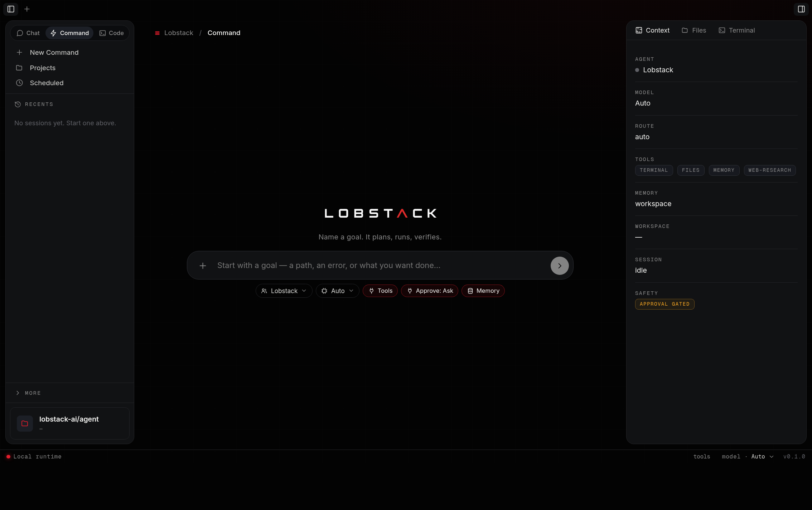
Task: Click the TERMINAL tool tag
Action: tap(654, 170)
